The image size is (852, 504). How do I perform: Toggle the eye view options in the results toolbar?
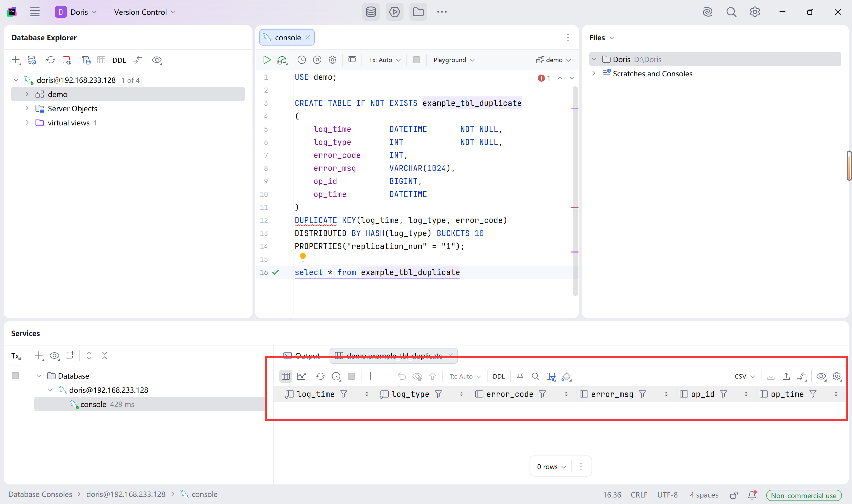821,376
